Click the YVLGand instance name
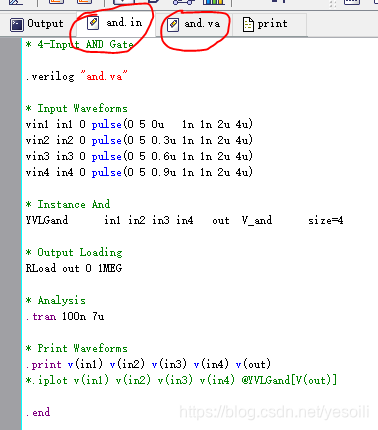The image size is (378, 430). pos(47,220)
